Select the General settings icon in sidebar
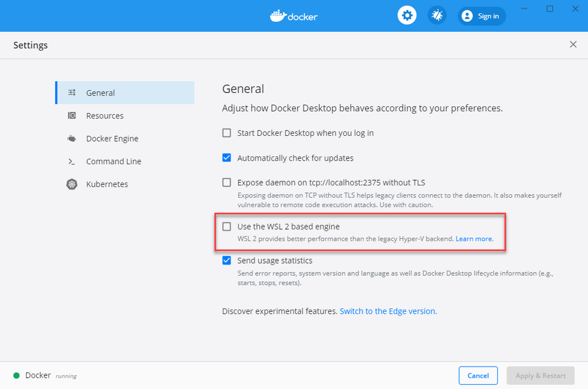Image resolution: width=588 pixels, height=389 pixels. coord(72,92)
